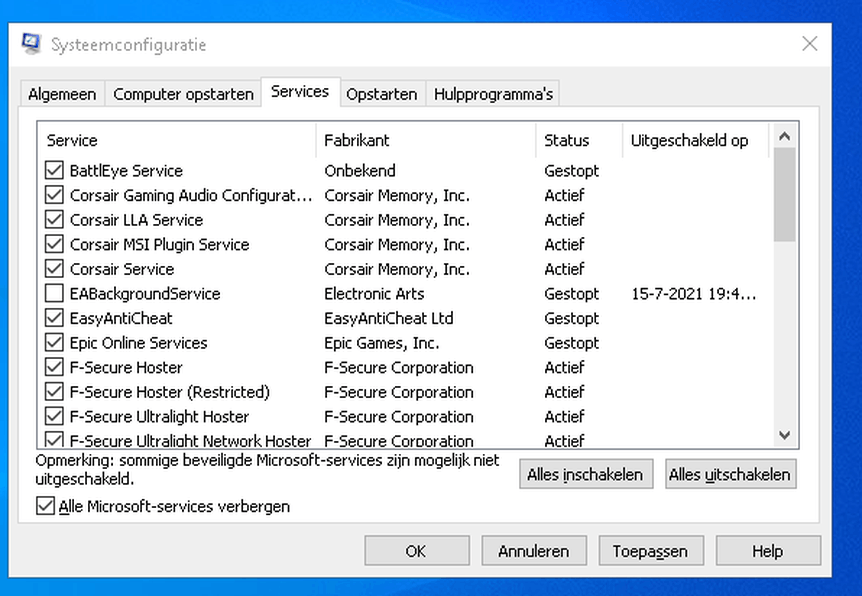Open the Hulpprogramma's tab

pos(493,94)
